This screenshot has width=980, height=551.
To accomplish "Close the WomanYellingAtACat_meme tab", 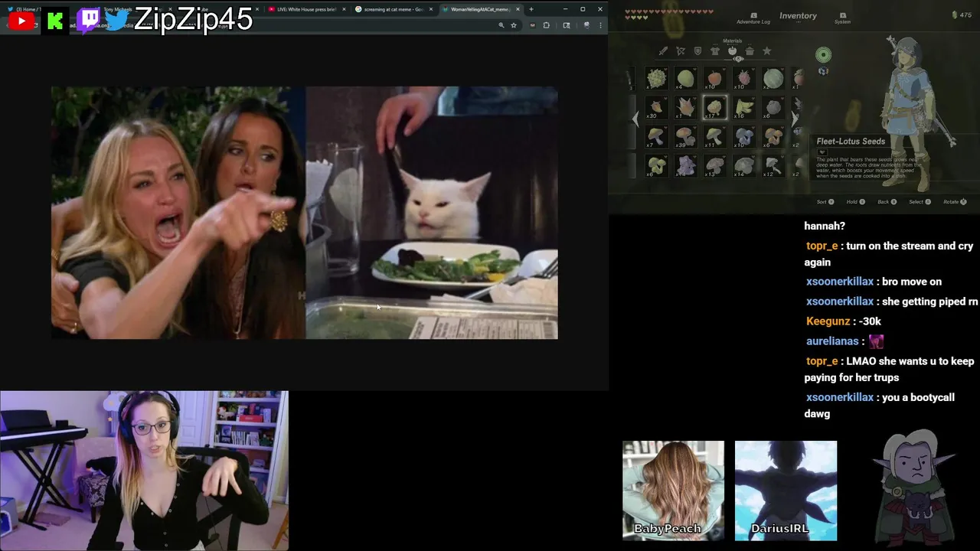I will click(518, 9).
